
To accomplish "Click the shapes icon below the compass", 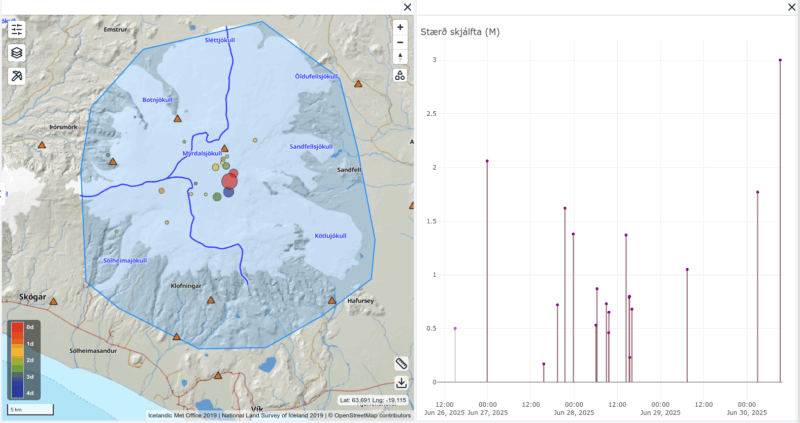I will click(400, 75).
